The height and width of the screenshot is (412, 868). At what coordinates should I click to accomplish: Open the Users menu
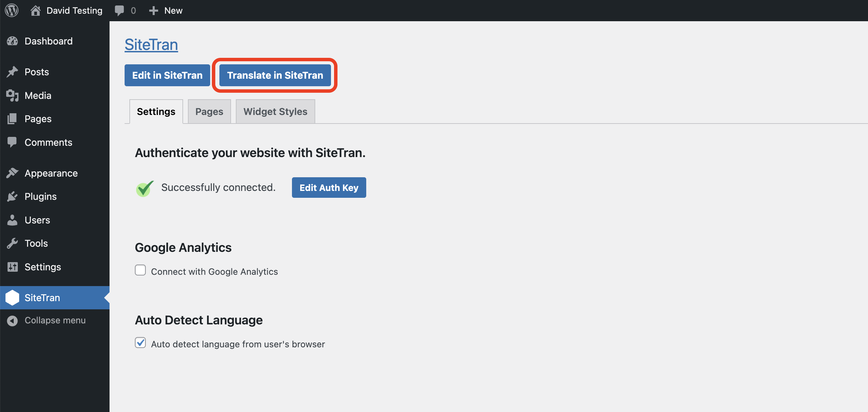click(x=55, y=220)
